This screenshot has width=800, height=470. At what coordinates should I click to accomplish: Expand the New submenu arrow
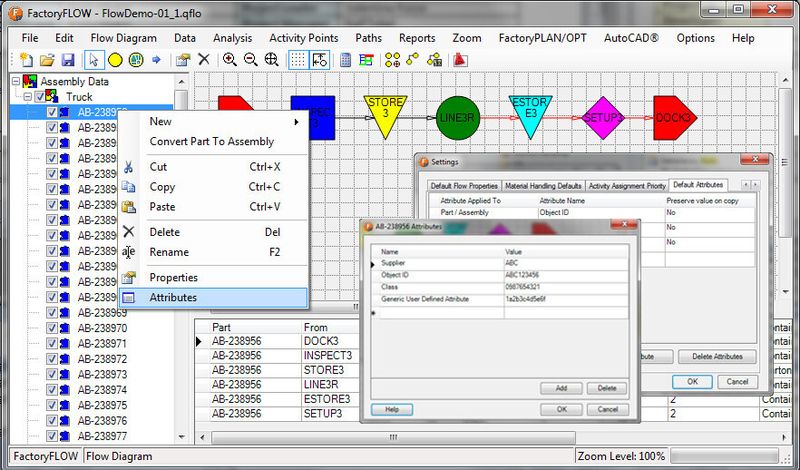tap(296, 122)
